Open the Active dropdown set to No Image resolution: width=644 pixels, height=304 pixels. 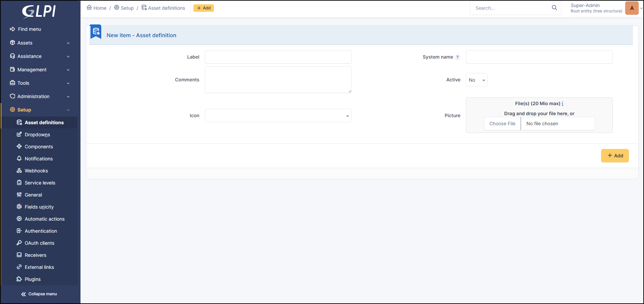click(476, 80)
